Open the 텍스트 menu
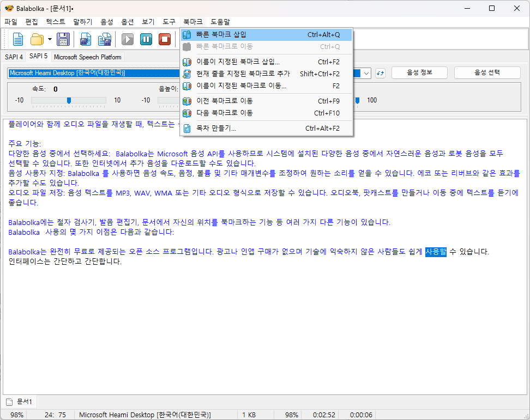530x420 pixels. click(56, 22)
